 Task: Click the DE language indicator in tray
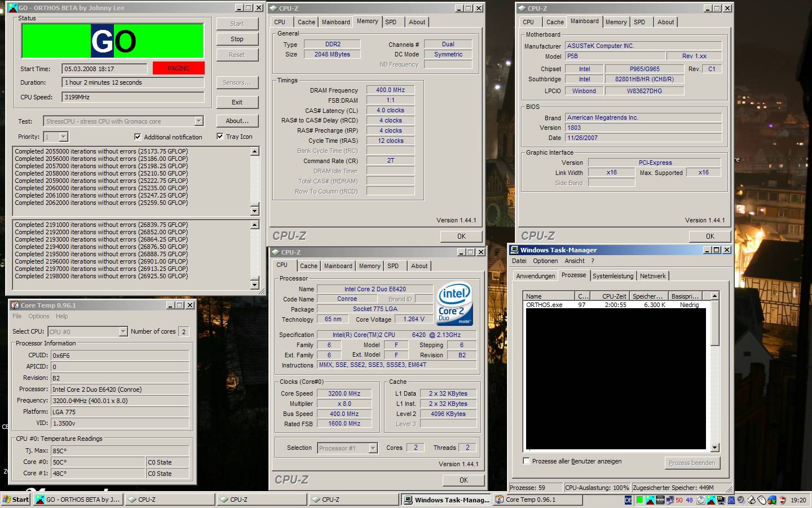(x=629, y=500)
